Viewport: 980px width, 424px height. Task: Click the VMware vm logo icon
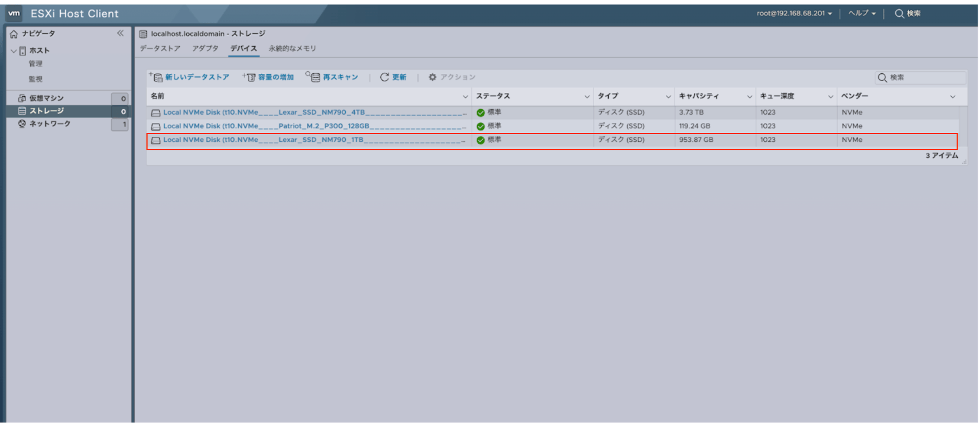(x=14, y=13)
